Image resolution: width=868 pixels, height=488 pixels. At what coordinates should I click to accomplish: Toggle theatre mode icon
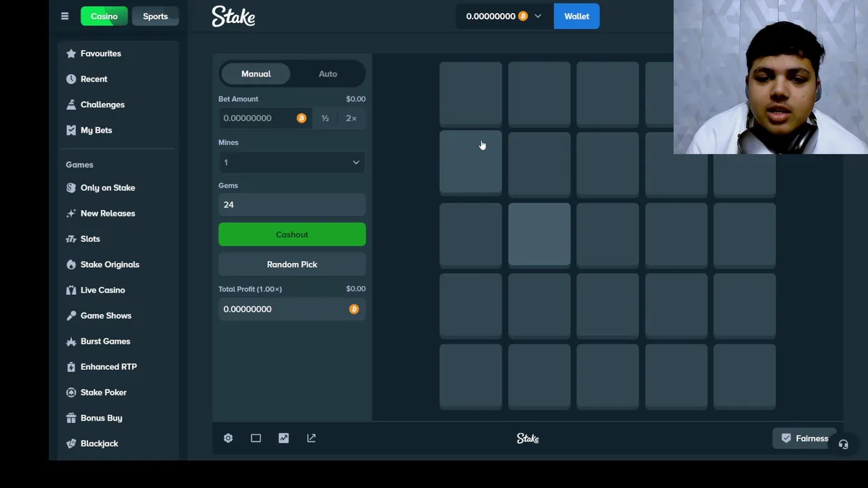(x=256, y=439)
